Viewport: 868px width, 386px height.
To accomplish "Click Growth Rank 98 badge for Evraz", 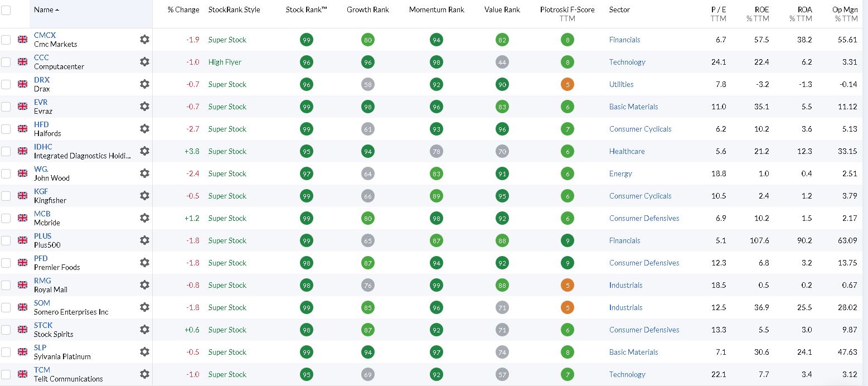I will pyautogui.click(x=368, y=107).
